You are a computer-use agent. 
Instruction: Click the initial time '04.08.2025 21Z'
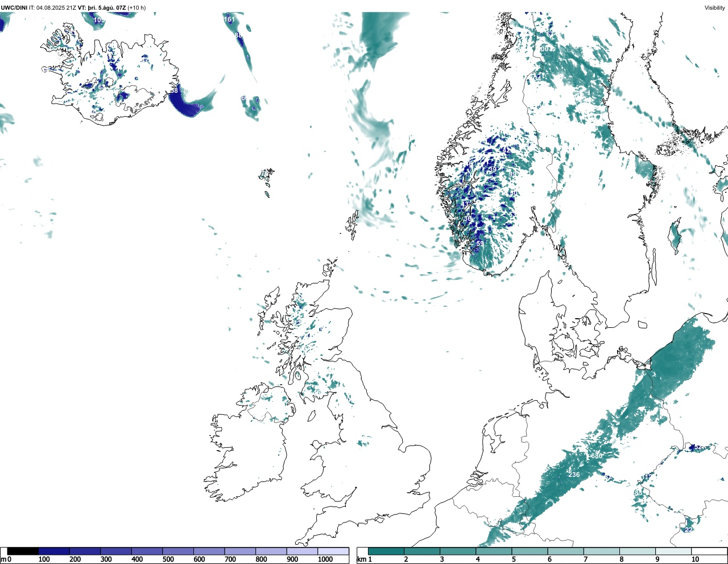[x=57, y=7]
